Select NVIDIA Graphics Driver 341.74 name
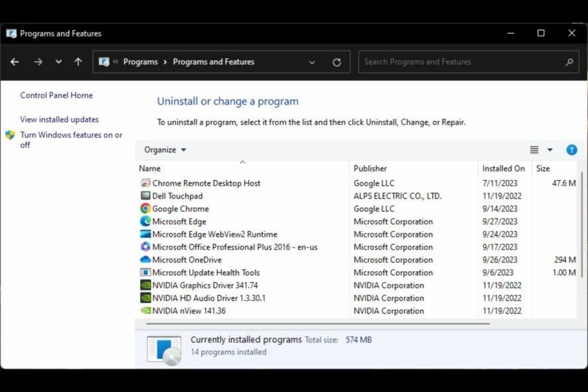This screenshot has width=588, height=392. click(x=205, y=286)
